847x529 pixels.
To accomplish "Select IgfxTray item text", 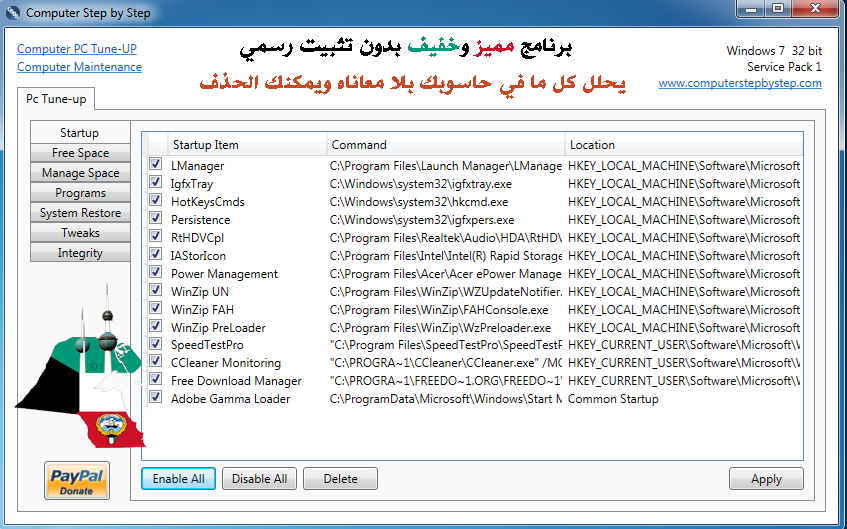I will pos(192,184).
